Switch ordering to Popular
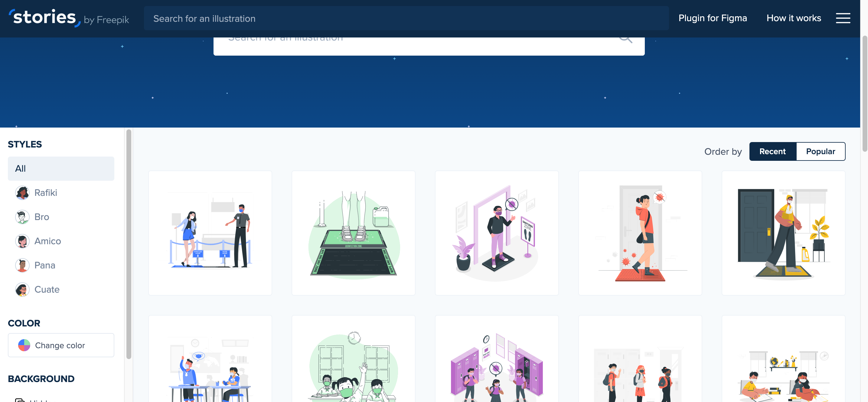 tap(820, 151)
